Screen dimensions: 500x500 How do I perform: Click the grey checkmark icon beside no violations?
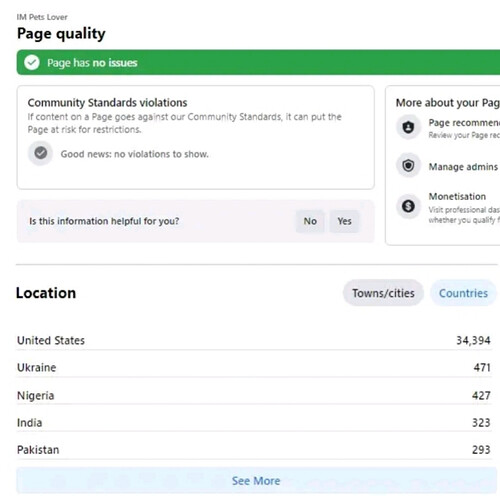pyautogui.click(x=41, y=153)
